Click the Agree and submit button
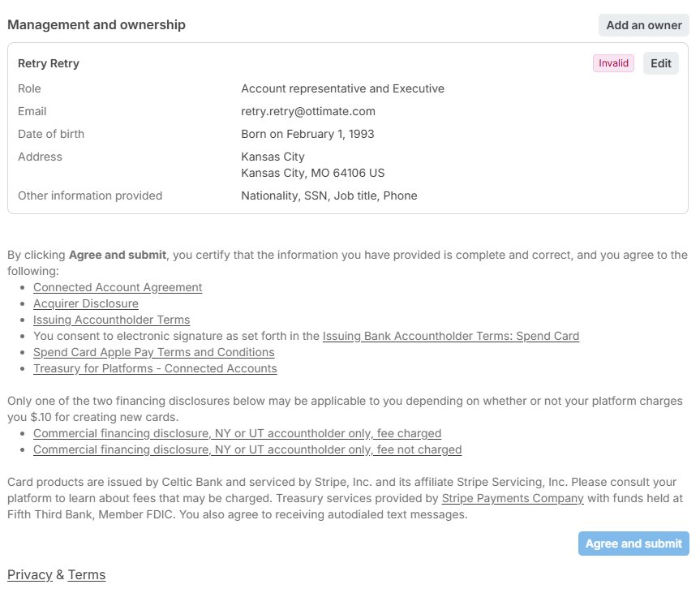 [633, 544]
